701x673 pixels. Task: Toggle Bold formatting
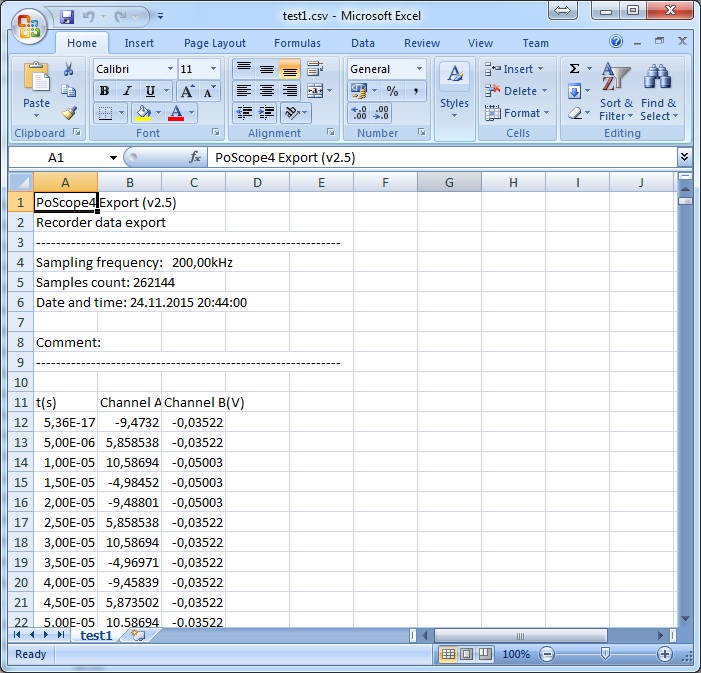[105, 91]
